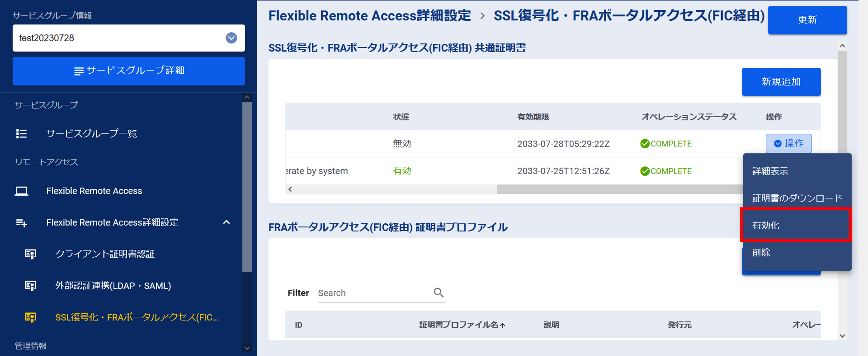This screenshot has width=868, height=356.
Task: Click 削除 in the dropdown menu
Action: [x=761, y=253]
